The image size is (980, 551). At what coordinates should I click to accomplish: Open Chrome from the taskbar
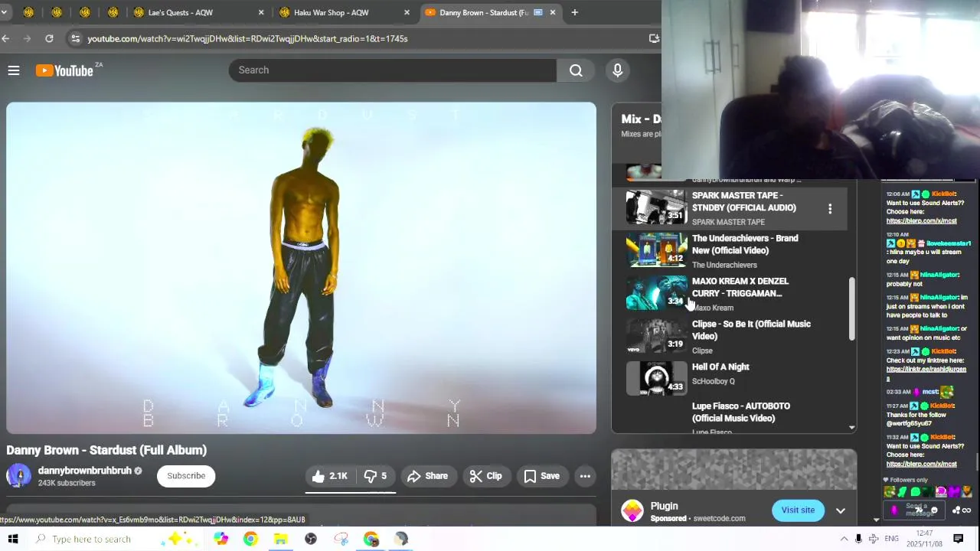click(250, 539)
